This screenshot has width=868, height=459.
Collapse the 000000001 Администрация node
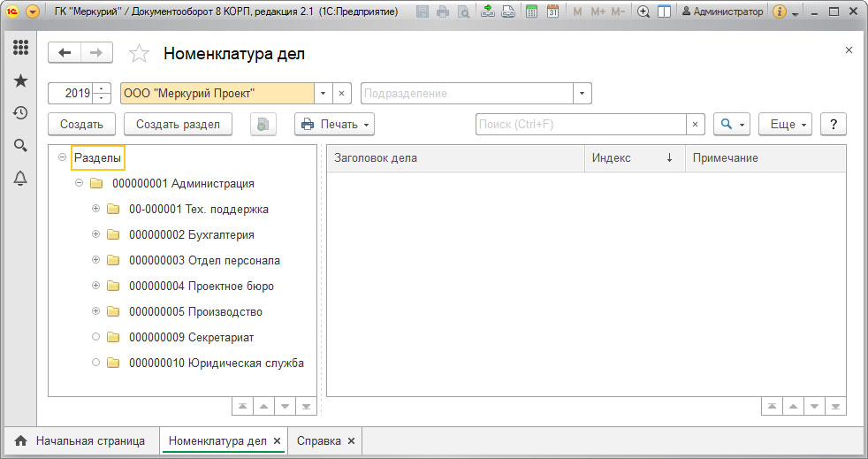[x=80, y=183]
